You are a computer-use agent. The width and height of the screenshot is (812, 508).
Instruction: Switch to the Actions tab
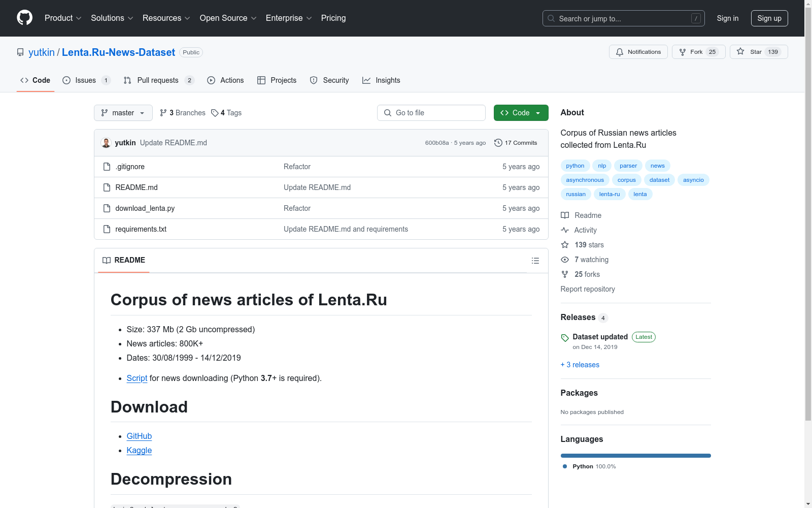click(225, 80)
